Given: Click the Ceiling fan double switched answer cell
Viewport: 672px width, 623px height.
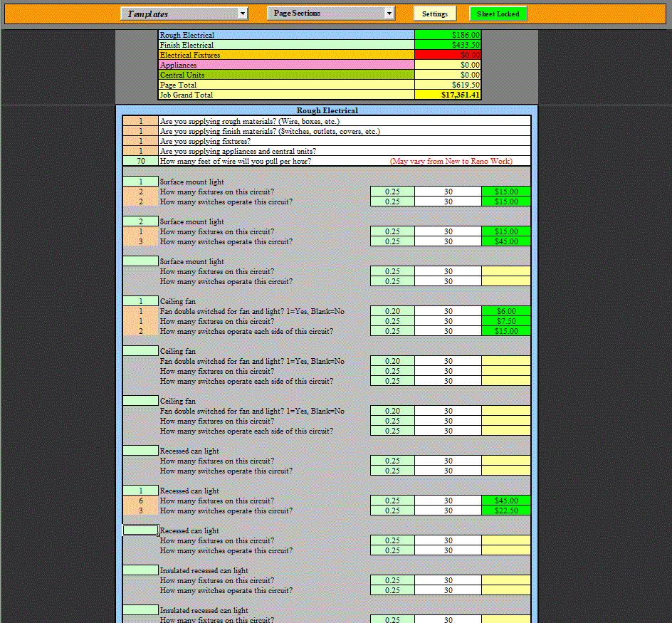Looking at the screenshot, I should pyautogui.click(x=140, y=310).
